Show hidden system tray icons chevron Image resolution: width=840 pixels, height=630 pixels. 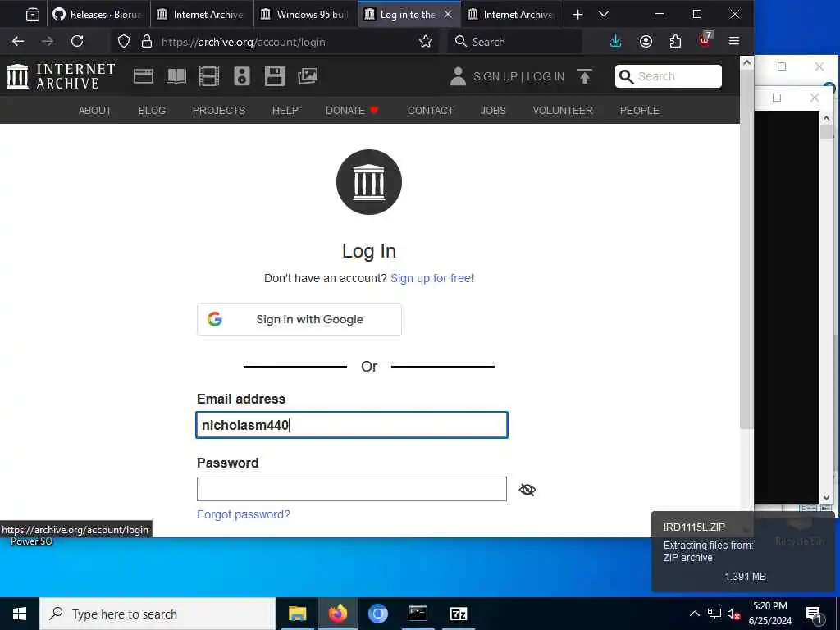tap(694, 614)
